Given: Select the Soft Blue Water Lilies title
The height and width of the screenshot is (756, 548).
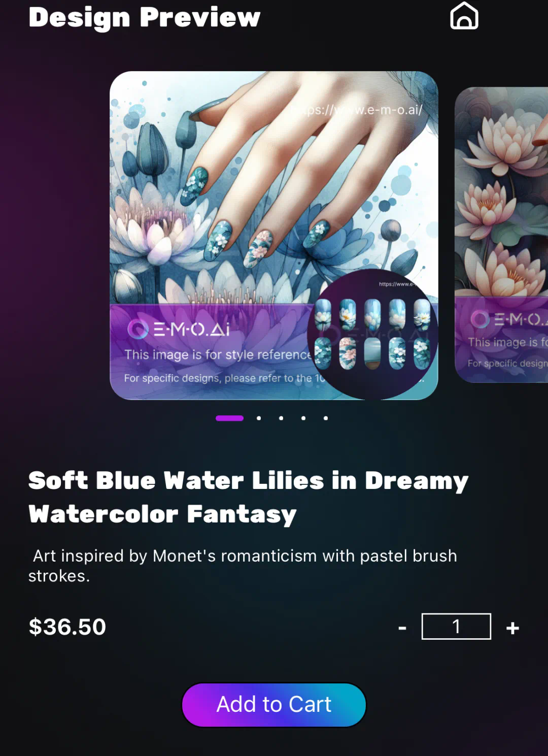Looking at the screenshot, I should point(249,497).
